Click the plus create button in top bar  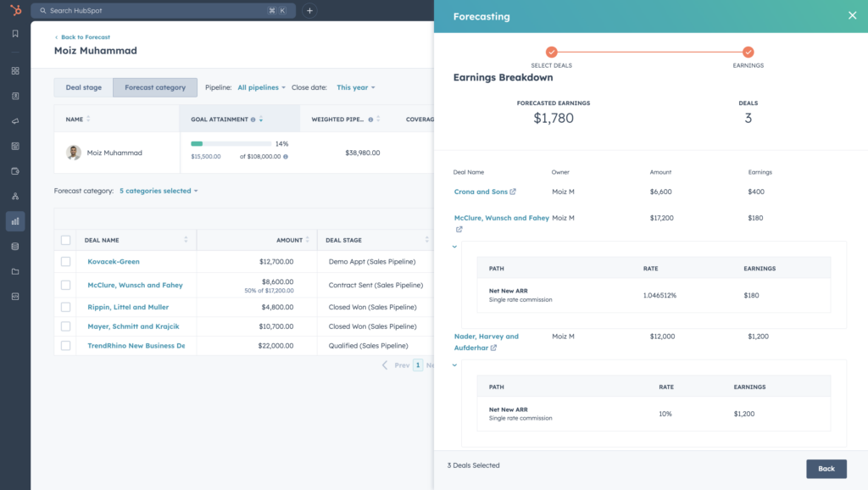tap(309, 10)
